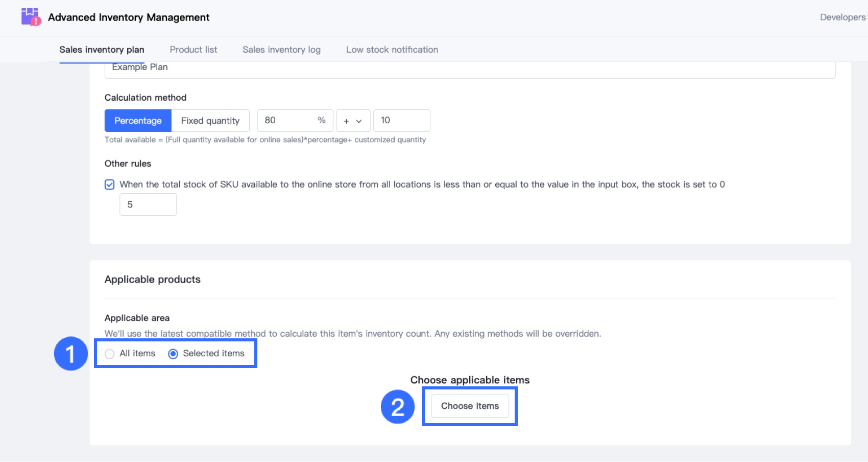Click the Advanced Inventory Management app logo
This screenshot has height=462, width=868.
(31, 17)
